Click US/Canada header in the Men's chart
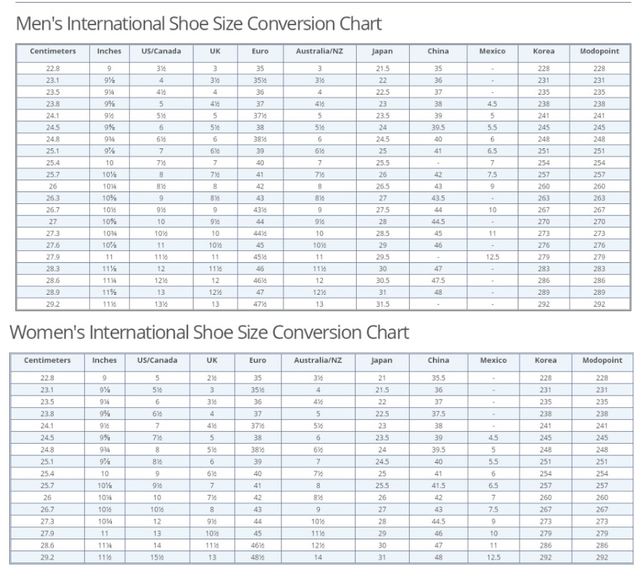This screenshot has width=640, height=569. click(x=160, y=51)
